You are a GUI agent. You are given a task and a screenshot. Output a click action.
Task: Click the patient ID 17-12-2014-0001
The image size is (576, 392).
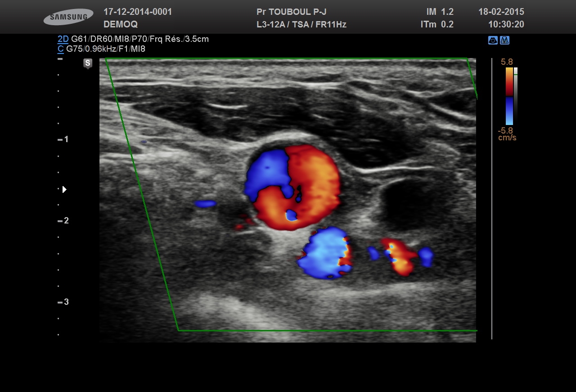pos(138,12)
